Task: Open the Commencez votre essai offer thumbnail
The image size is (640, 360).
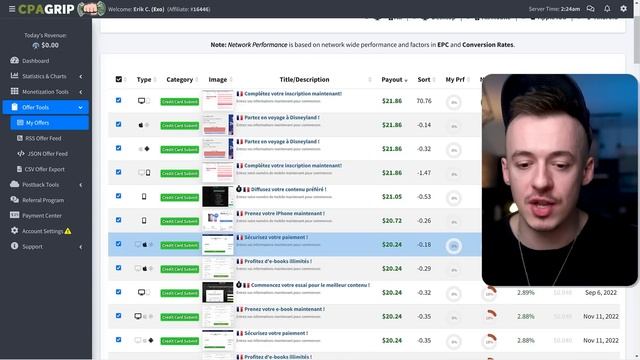Action: coord(218,292)
